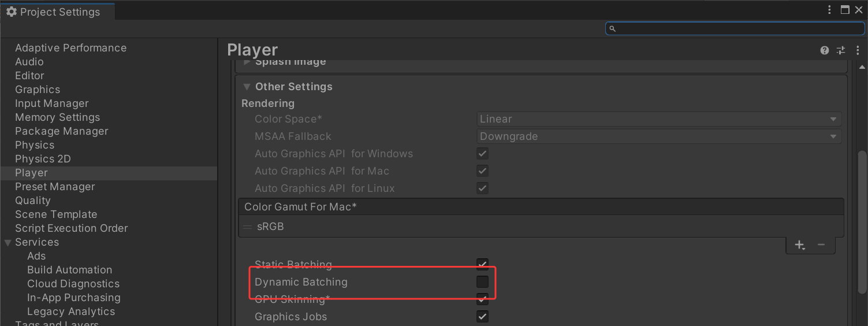Image resolution: width=868 pixels, height=326 pixels.
Task: Open Build Automation under Services
Action: [x=70, y=270]
